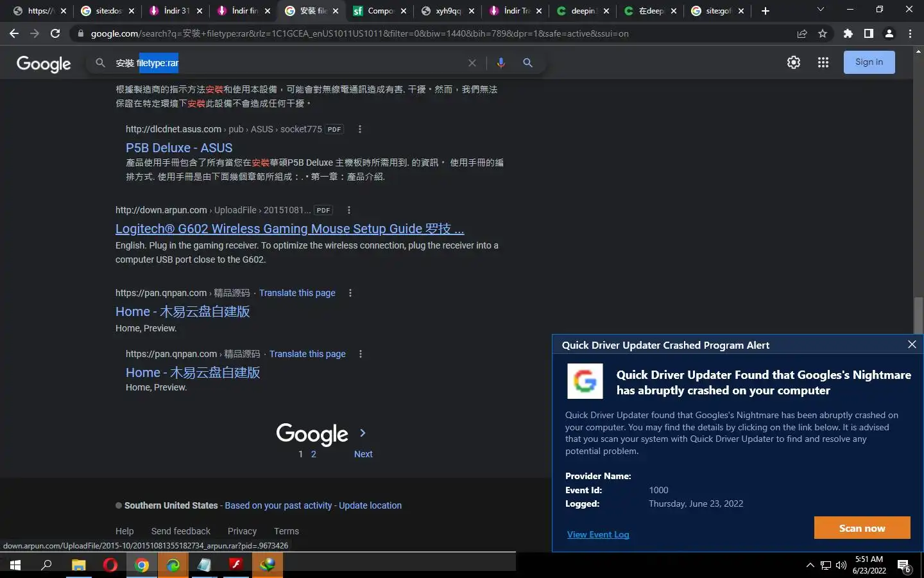Viewport: 924px width, 578px height.
Task: Open Windows taskbar search
Action: [x=46, y=565]
